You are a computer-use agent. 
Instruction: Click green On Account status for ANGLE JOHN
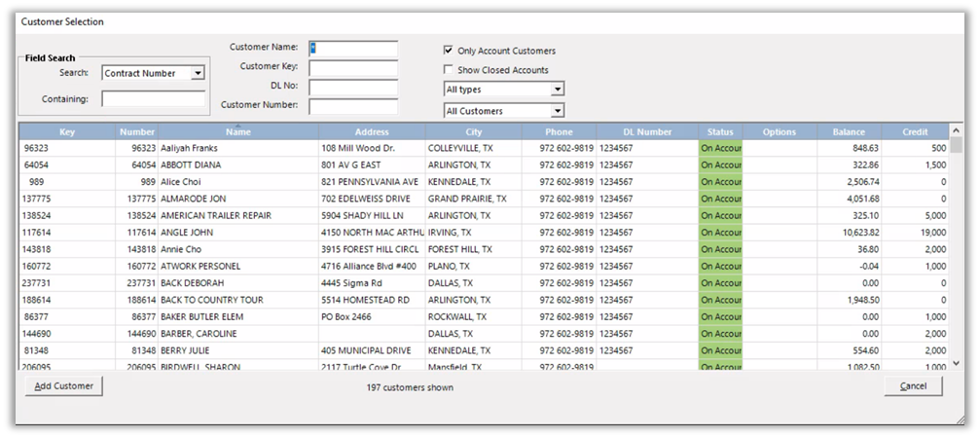coord(721,233)
